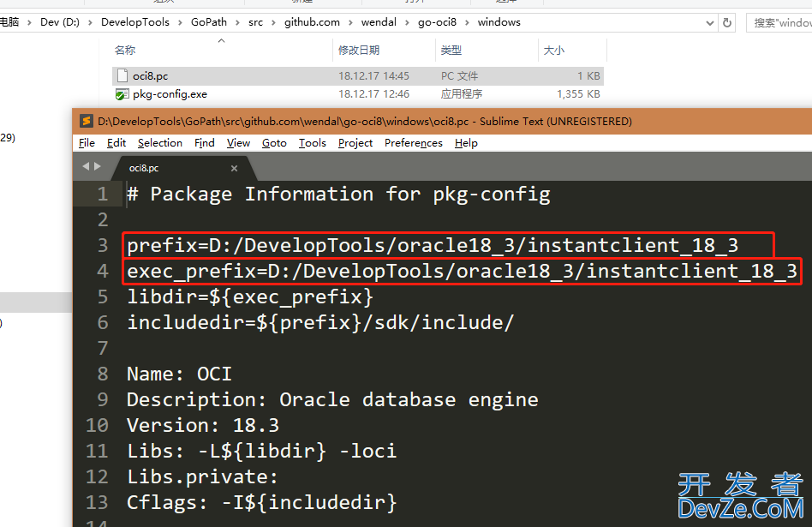Place cursor on includedir= line
This screenshot has width=812, height=527.
pyautogui.click(x=320, y=323)
